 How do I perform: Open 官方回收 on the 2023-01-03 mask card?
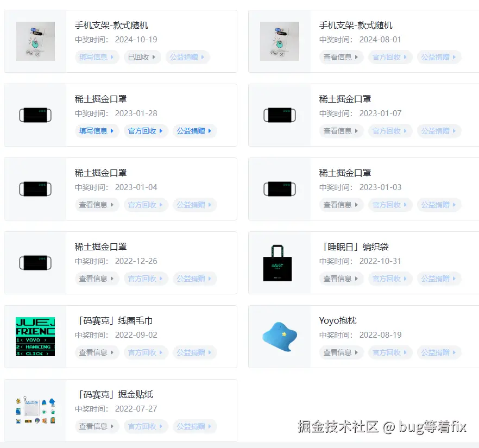tap(390, 205)
